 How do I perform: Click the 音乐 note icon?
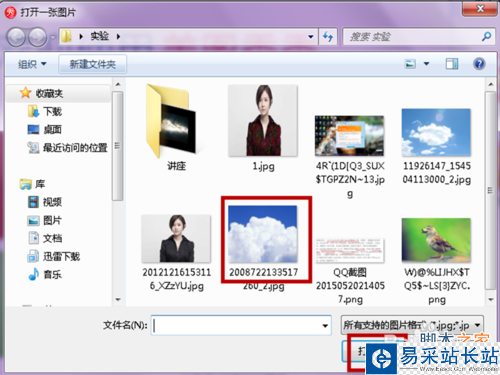(x=33, y=274)
